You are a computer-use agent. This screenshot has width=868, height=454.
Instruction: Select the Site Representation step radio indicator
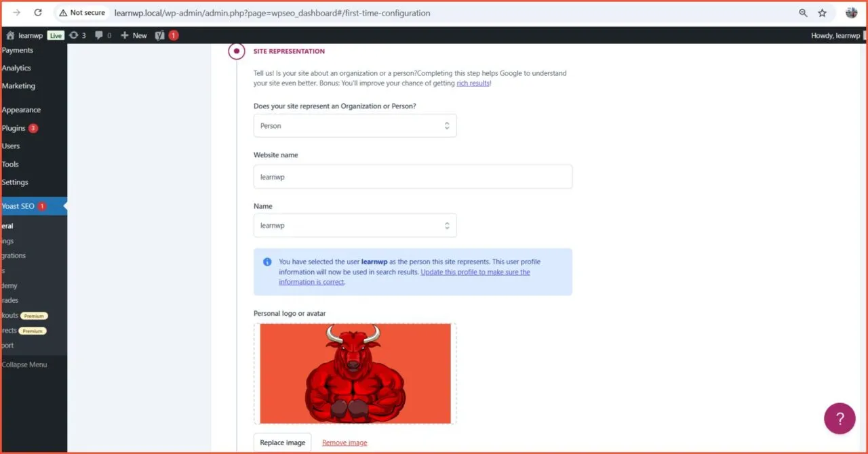[236, 51]
